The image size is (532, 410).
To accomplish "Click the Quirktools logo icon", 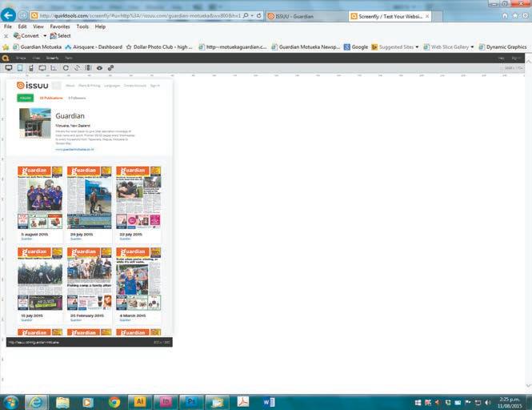I will coord(5,58).
